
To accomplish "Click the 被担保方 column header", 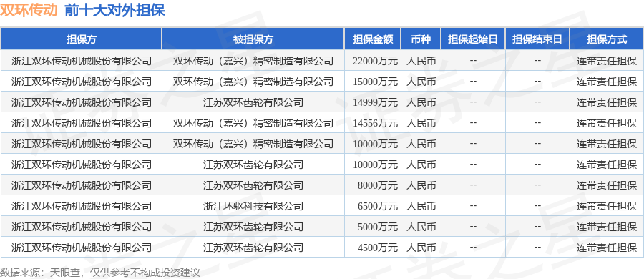I will (253, 39).
